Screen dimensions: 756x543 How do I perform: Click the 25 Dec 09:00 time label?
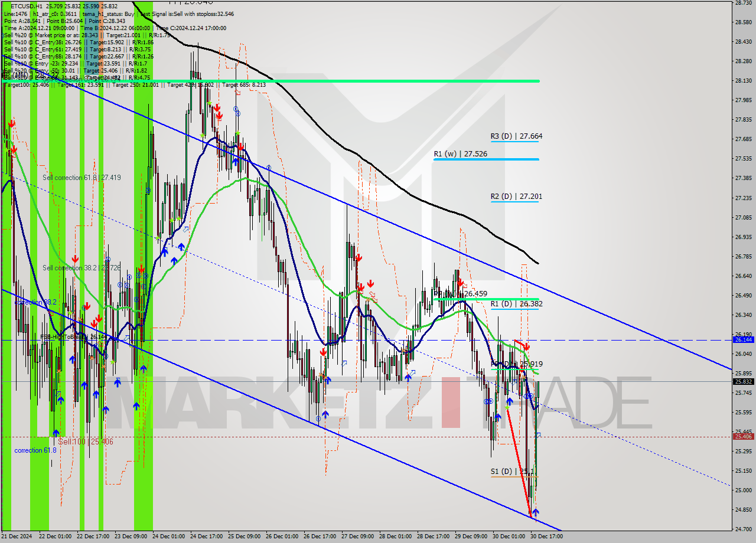coord(244,537)
